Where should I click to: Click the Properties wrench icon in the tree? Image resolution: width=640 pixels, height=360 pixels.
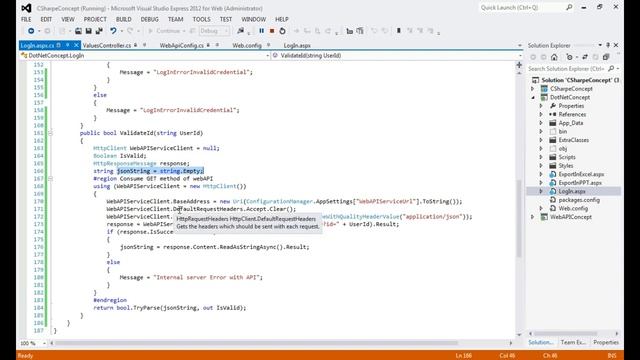point(553,106)
